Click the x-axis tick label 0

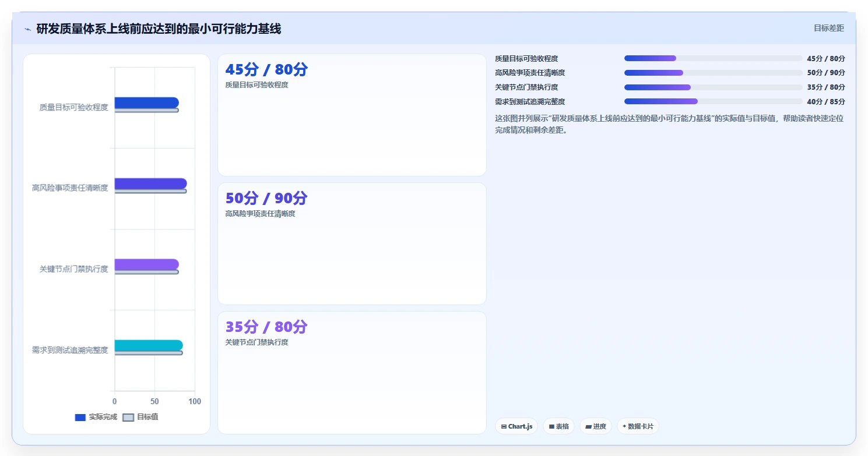pos(114,402)
